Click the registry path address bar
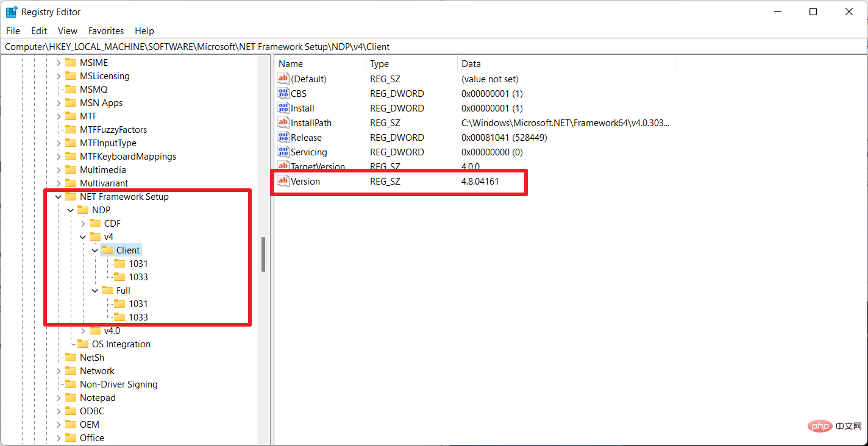868x446 pixels. click(434, 46)
